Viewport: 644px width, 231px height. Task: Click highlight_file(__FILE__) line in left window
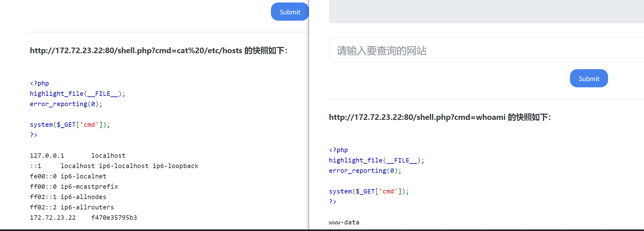pyautogui.click(x=77, y=94)
